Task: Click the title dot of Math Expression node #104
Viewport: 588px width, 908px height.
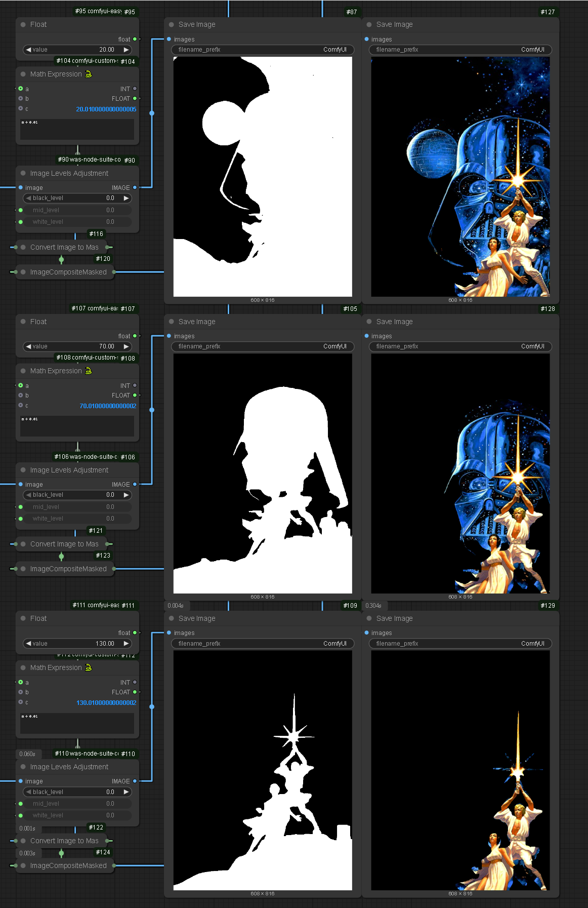Action: 23,74
